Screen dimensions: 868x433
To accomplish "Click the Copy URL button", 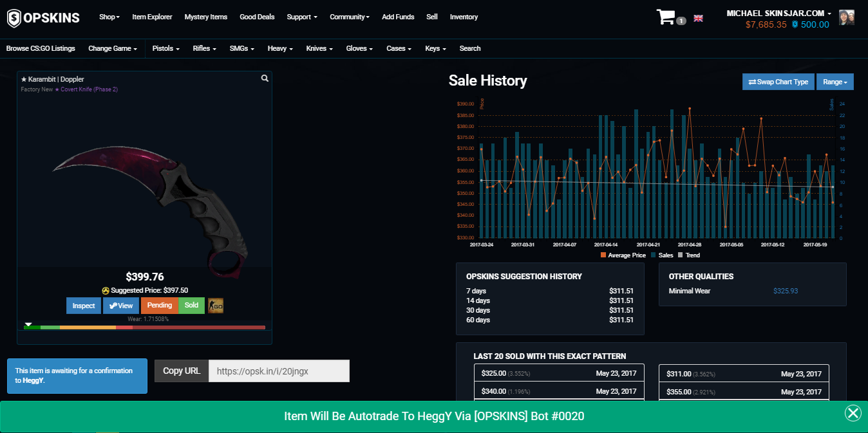I will (182, 371).
